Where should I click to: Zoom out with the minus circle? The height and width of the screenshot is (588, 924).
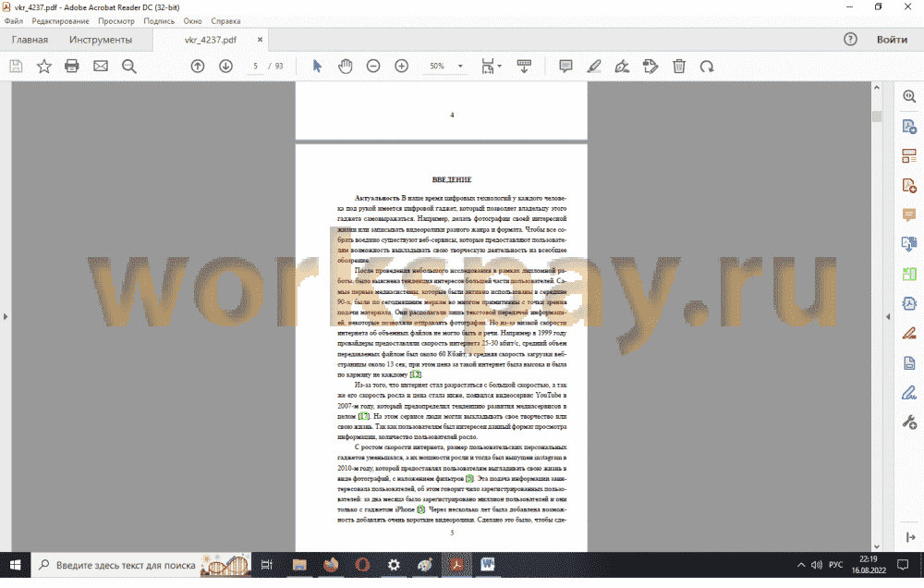coord(373,66)
